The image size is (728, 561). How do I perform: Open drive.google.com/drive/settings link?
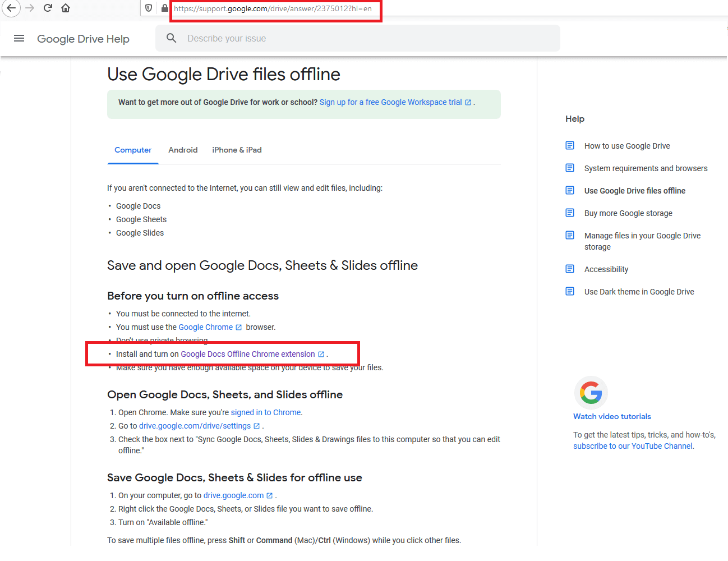tap(195, 426)
